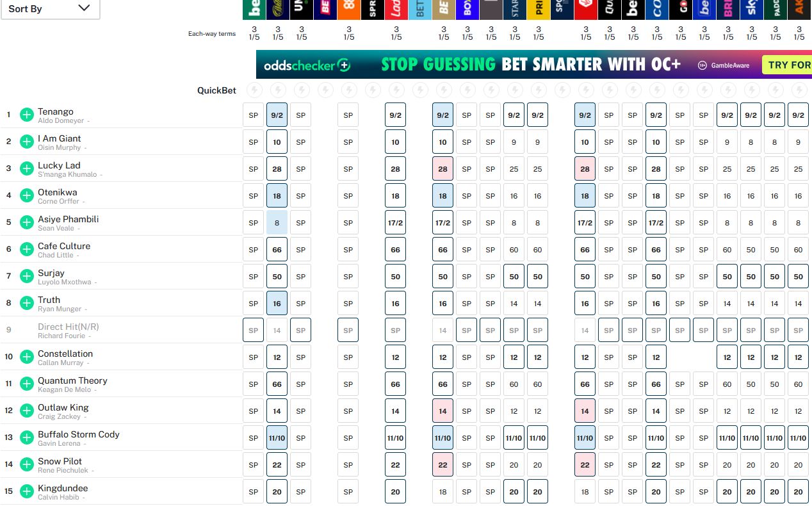Add Buffalo Storm Cody via plus icon
This screenshot has height=506, width=812.
coord(26,438)
